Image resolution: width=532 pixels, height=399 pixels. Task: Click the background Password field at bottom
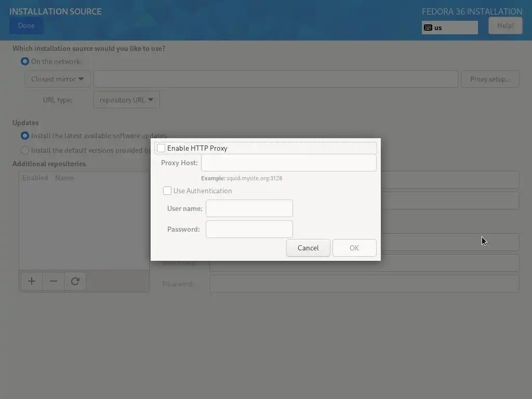pyautogui.click(x=364, y=284)
